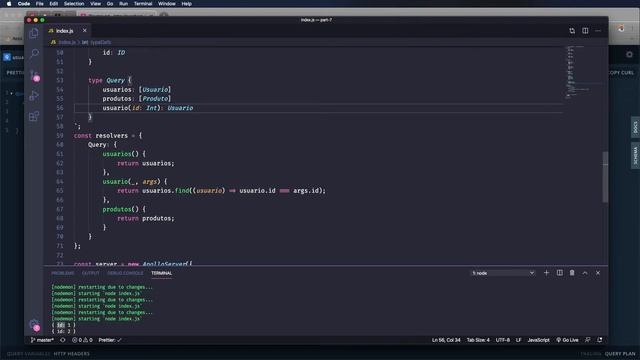
Task: Open the Selection menu
Action: click(x=74, y=4)
